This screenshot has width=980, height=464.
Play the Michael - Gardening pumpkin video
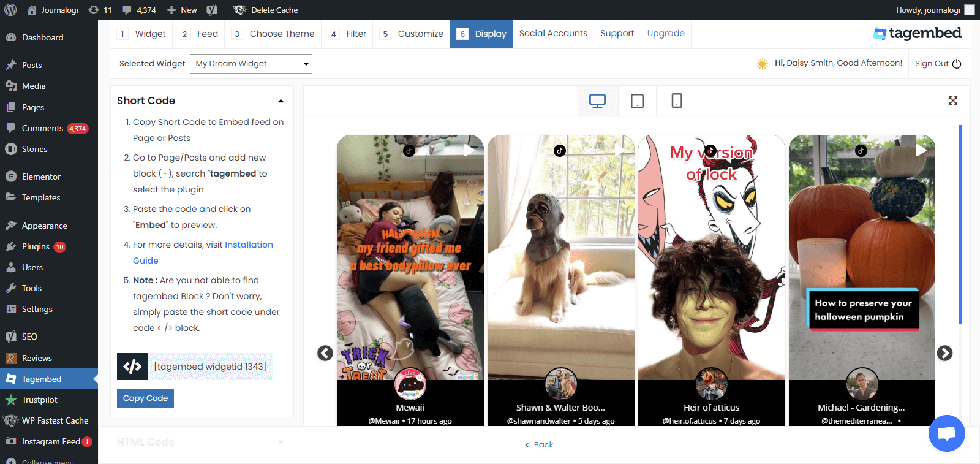[921, 150]
